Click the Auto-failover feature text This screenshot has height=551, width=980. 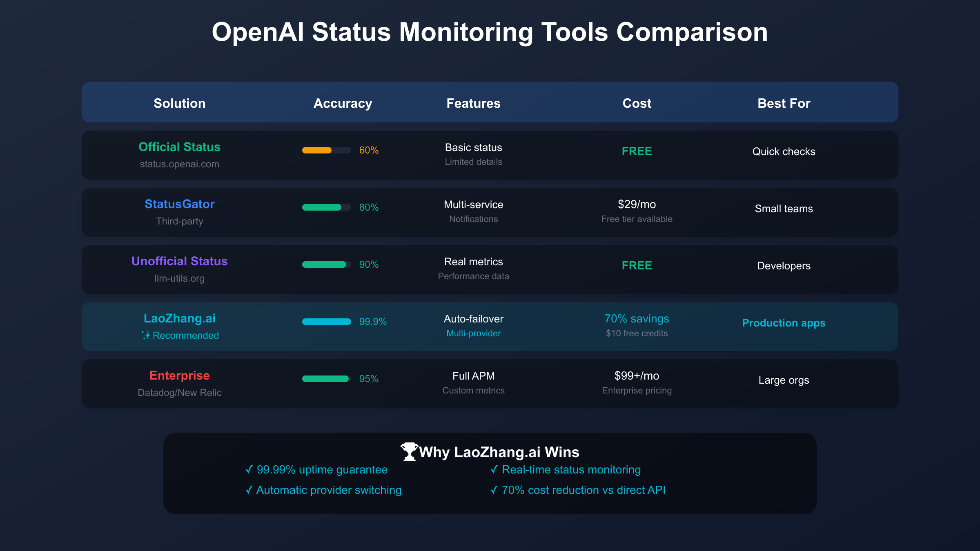coord(474,319)
